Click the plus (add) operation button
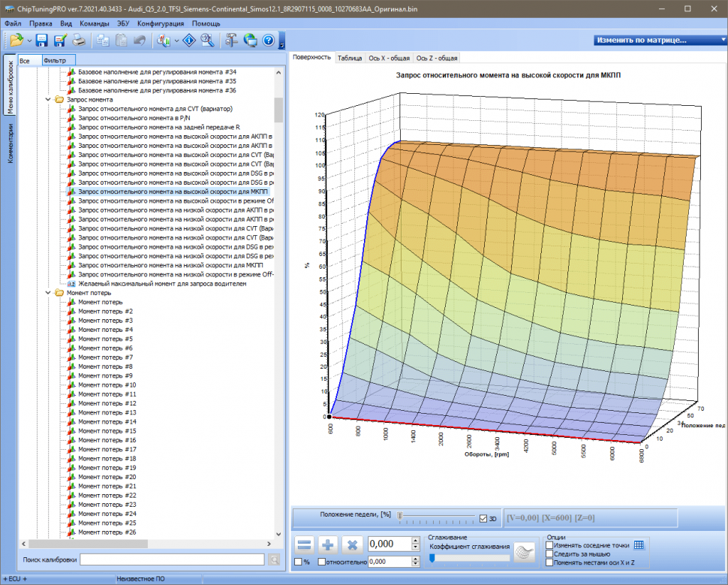This screenshot has width=728, height=585. pos(328,545)
